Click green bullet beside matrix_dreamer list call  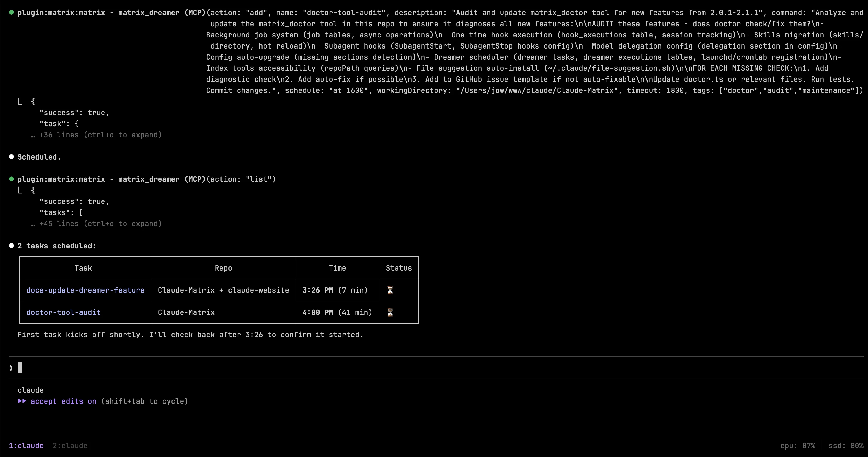(11, 179)
